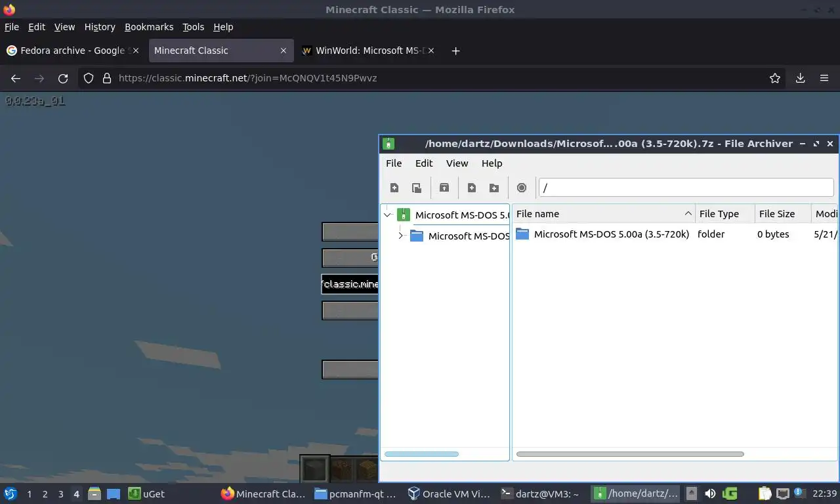Click the 22:39 clock
This screenshot has height=504, width=840.
click(824, 493)
